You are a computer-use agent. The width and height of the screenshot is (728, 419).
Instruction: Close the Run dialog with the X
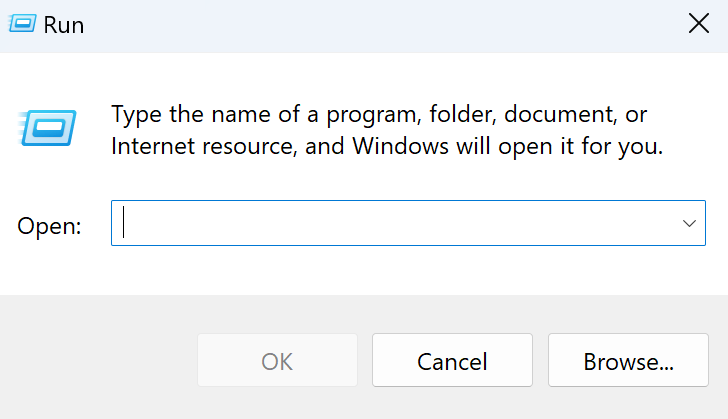[699, 23]
